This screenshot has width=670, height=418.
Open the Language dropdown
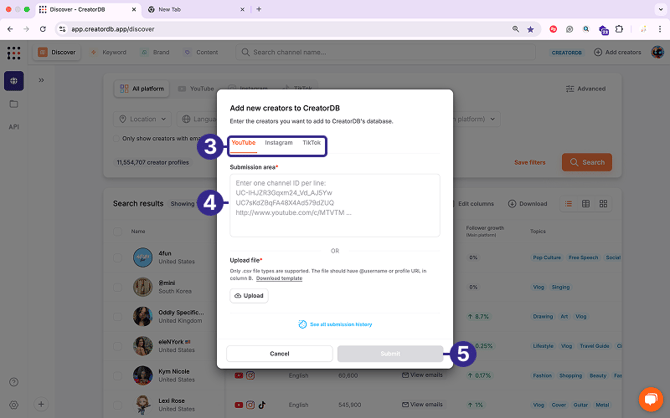tap(198, 119)
